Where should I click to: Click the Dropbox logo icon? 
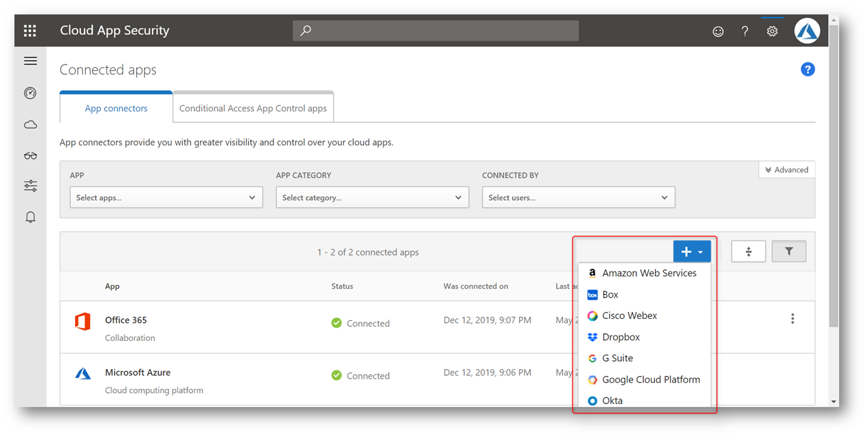[x=592, y=337]
